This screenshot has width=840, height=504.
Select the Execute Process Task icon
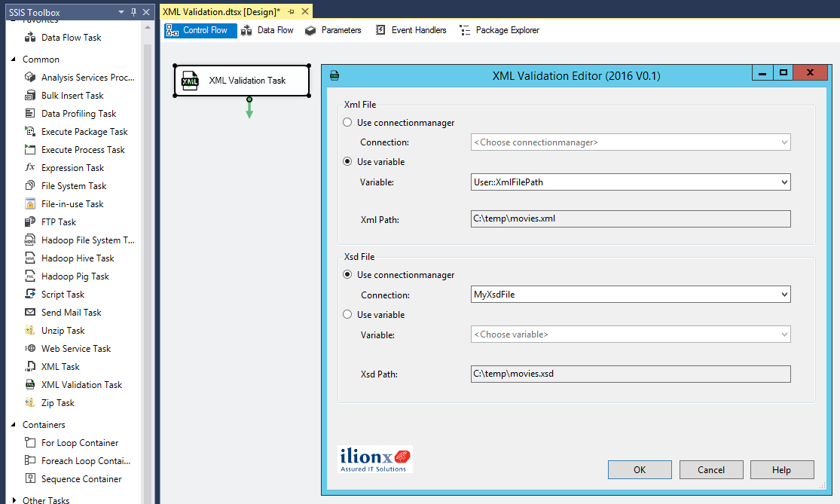[x=30, y=149]
